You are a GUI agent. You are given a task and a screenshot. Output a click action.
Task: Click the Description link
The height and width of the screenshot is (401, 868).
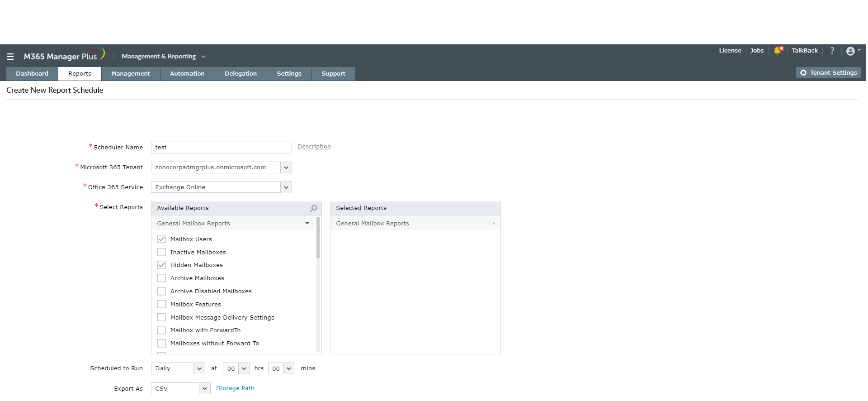coord(314,147)
